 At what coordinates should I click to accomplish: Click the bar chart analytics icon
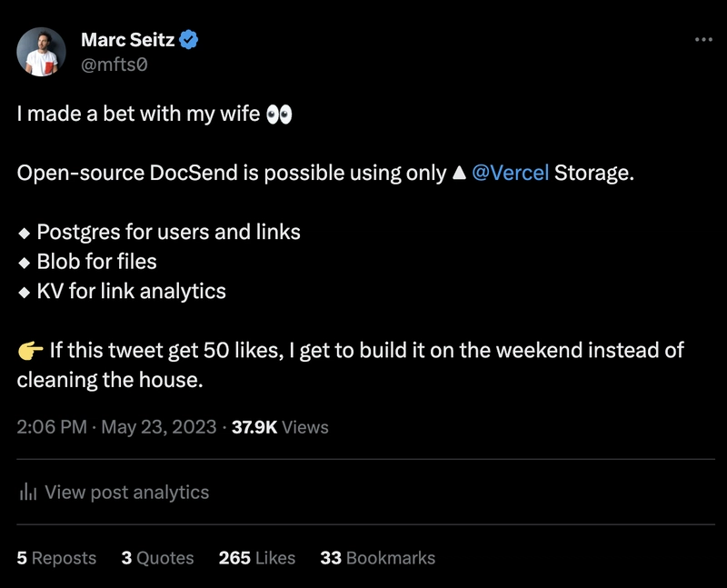point(28,493)
